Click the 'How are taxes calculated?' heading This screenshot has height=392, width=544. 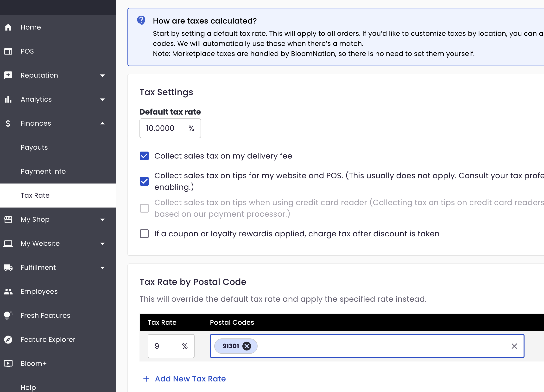(205, 21)
